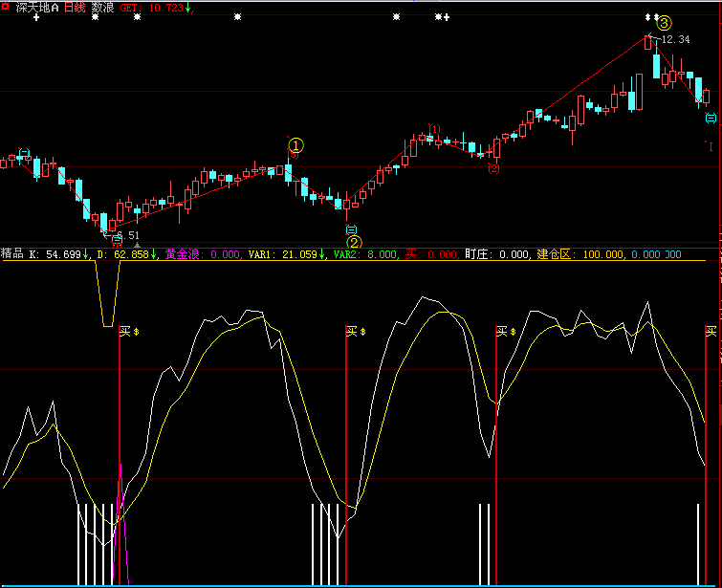The image size is (722, 588).
Task: Select the 建仓区 legend entry
Action: [x=554, y=254]
